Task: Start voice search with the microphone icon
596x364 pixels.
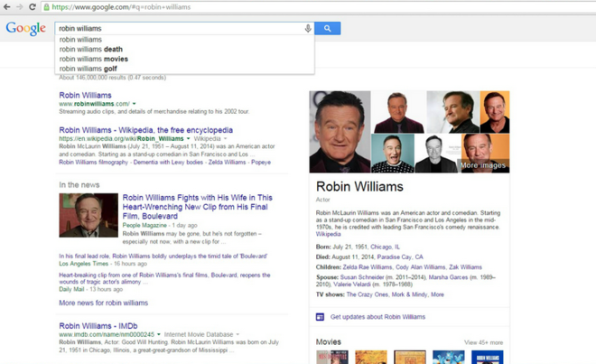Action: tap(308, 29)
